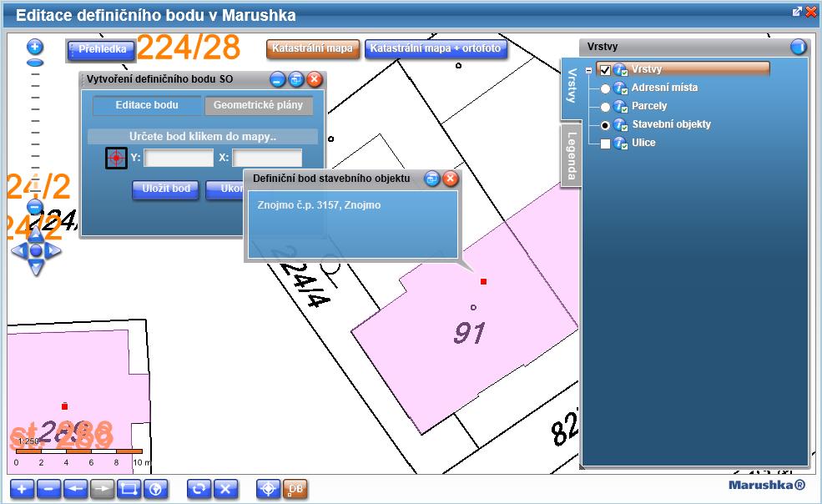Refresh the map with the circular arrows button
Image resolution: width=822 pixels, height=504 pixels.
199,489
